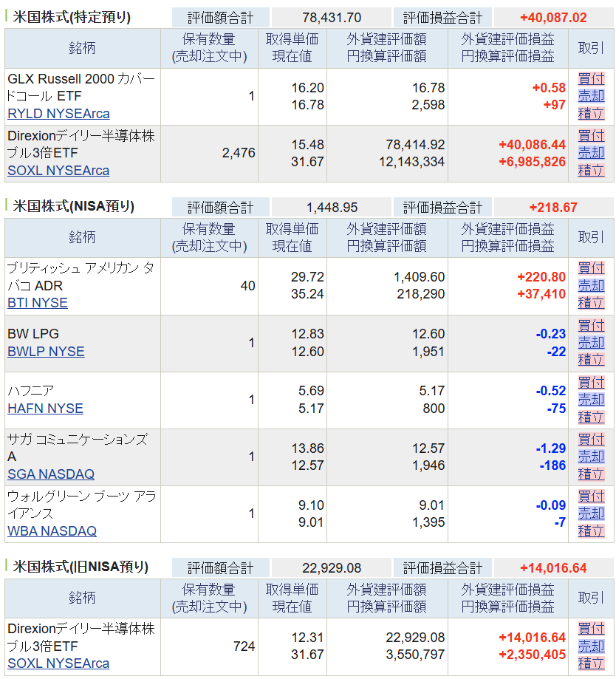Select the SGA loss value -186
Image resolution: width=616 pixels, height=679 pixels.
coord(552,465)
